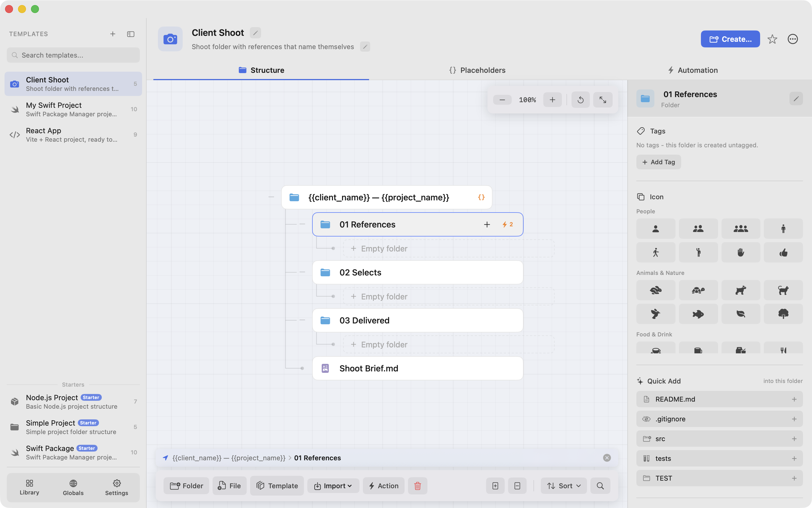Rename 01 References via inspector pencil

pyautogui.click(x=796, y=99)
